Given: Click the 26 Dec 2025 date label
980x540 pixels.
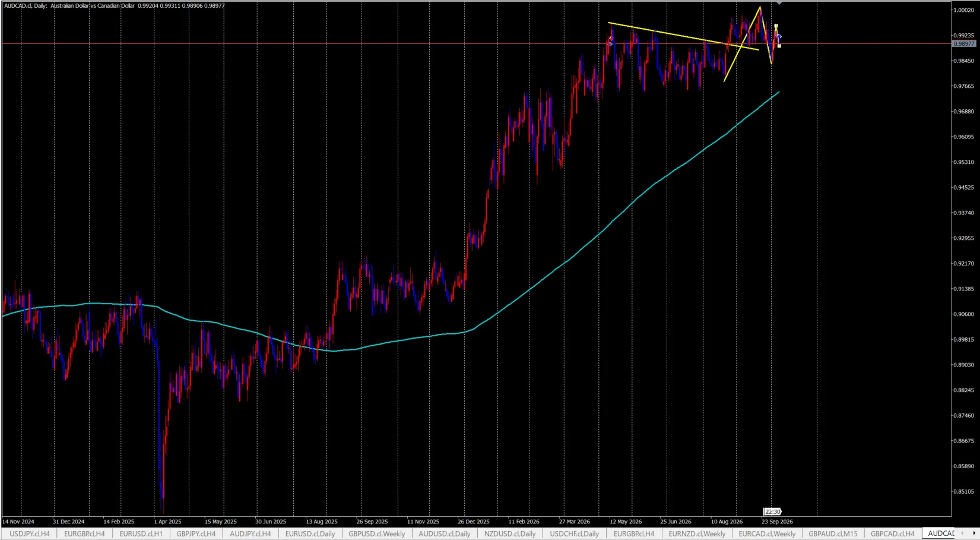Looking at the screenshot, I should click(473, 522).
